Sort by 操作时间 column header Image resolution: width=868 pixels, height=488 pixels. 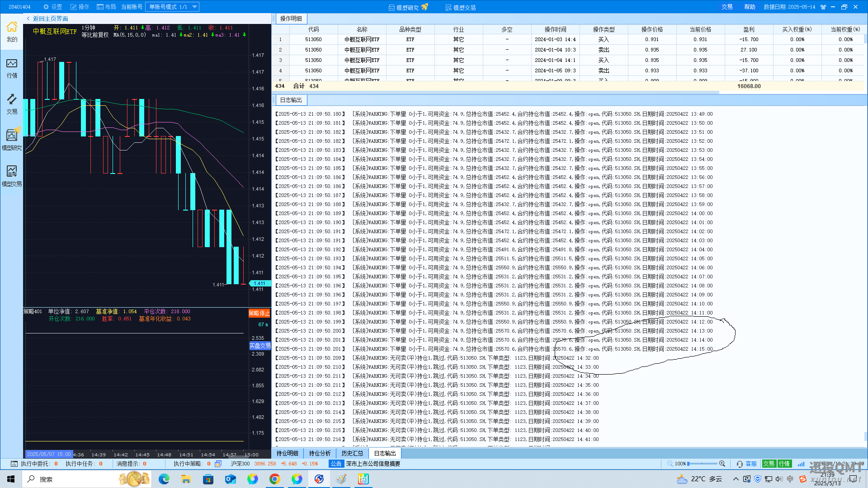click(555, 29)
